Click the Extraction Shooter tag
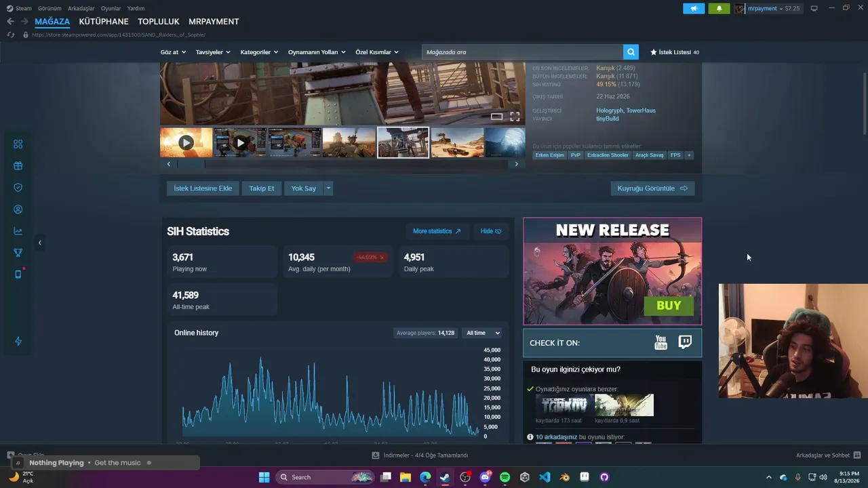Screen dimensions: 868x488 608,155
